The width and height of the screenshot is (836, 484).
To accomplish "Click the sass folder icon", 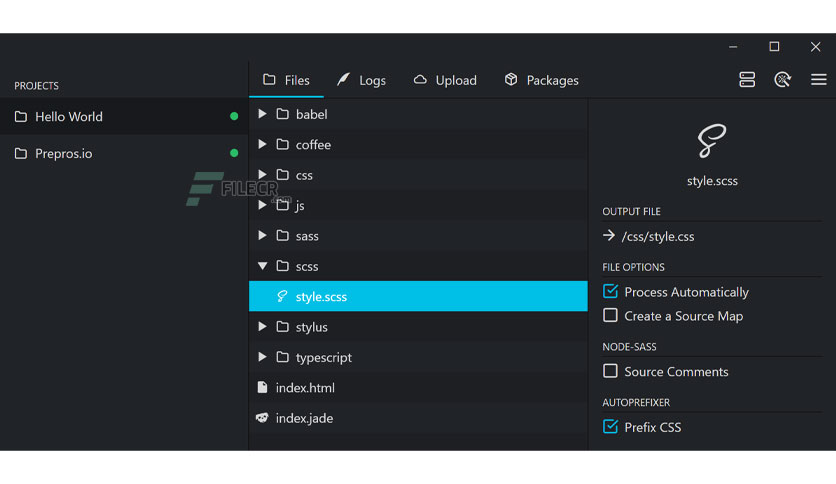I will point(283,236).
